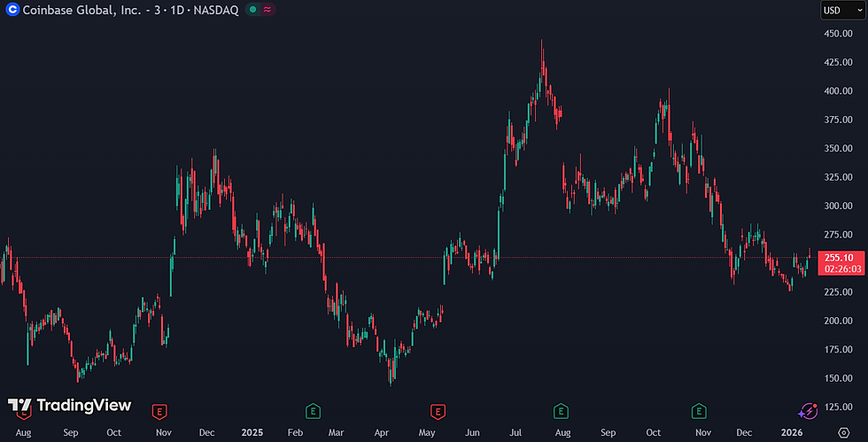Click the 175.00 price axis label
Viewport: 868px width, 442px height.
click(838, 350)
